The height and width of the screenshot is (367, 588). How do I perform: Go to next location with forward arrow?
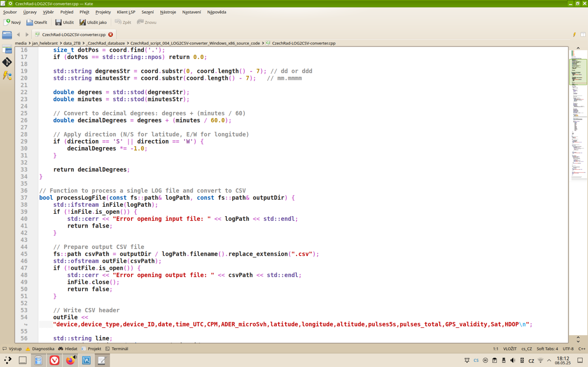(x=27, y=35)
